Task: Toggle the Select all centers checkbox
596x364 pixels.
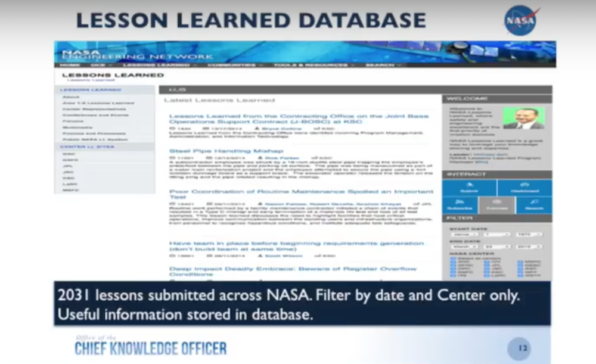Action: click(453, 259)
